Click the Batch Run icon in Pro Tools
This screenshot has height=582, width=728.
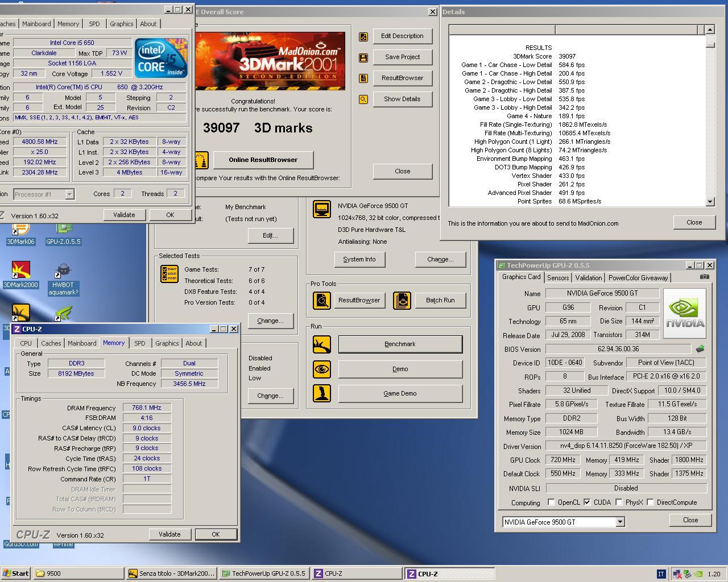(x=402, y=300)
